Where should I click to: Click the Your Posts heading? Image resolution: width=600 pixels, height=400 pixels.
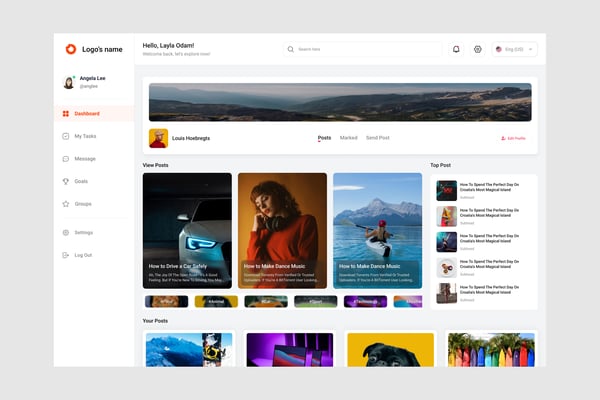[155, 321]
